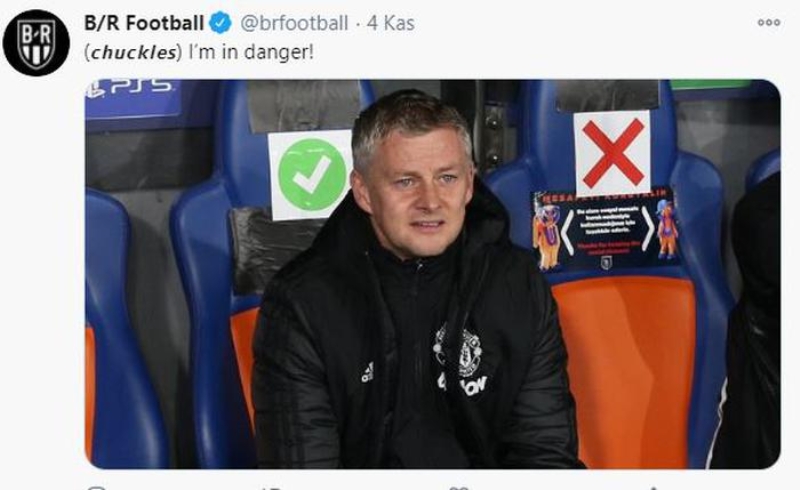Click the blue verified badge
This screenshot has height=490, width=800.
pos(220,23)
